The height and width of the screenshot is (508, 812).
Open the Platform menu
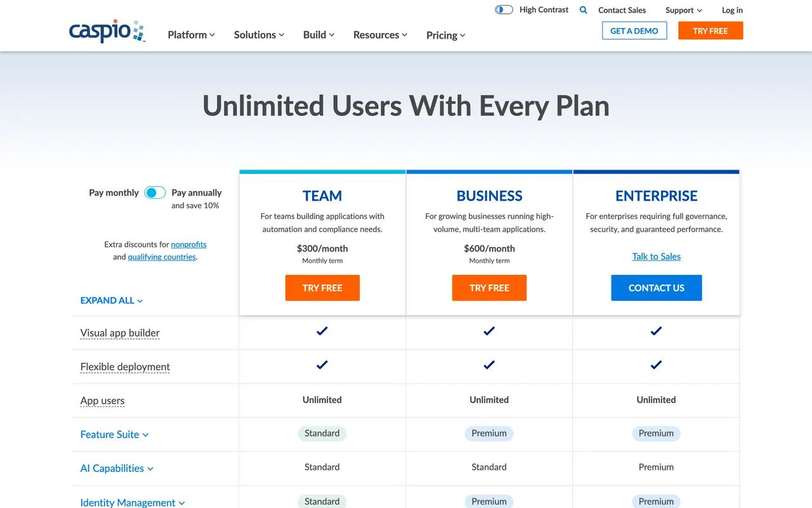pos(191,35)
